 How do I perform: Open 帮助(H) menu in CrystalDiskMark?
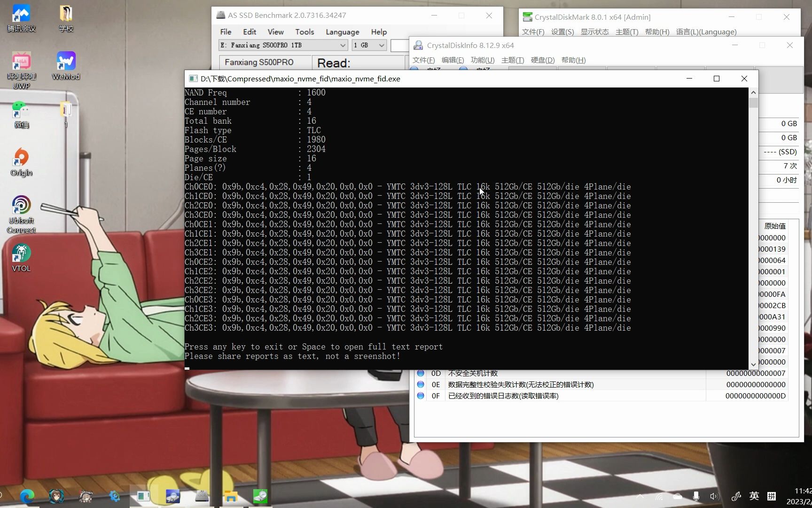(657, 32)
